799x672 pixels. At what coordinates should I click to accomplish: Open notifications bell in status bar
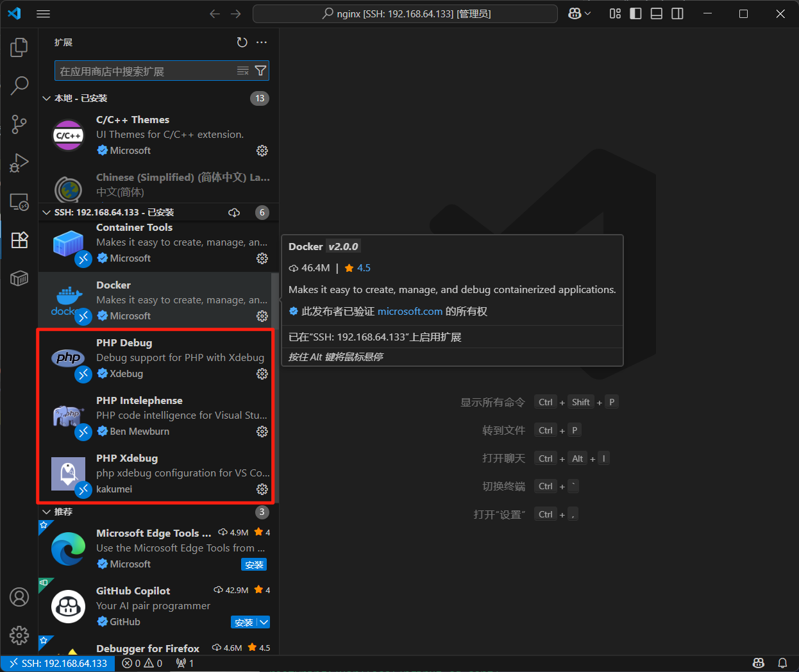pos(782,663)
